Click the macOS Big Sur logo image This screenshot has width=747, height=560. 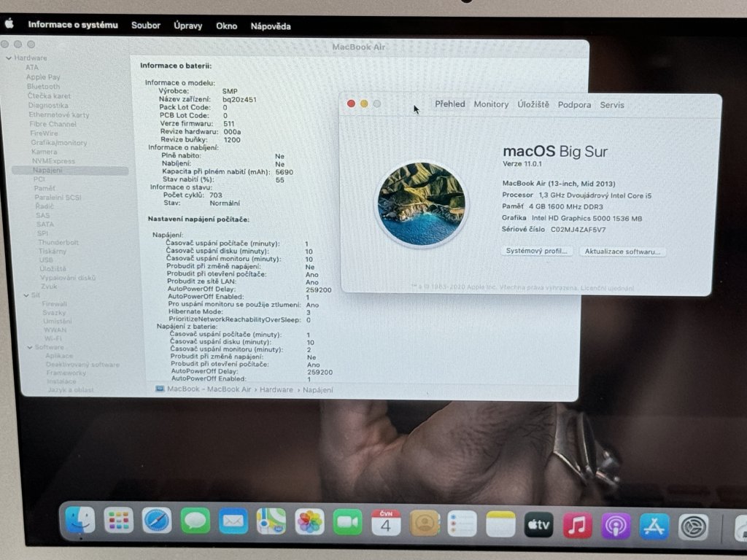pyautogui.click(x=421, y=204)
